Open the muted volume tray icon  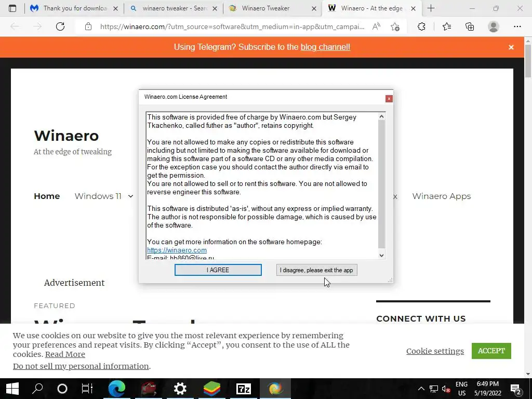pos(446,389)
